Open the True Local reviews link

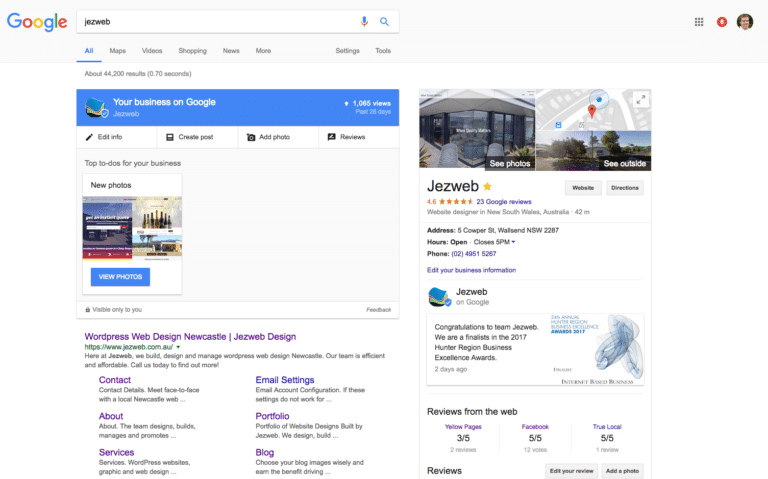click(x=607, y=427)
